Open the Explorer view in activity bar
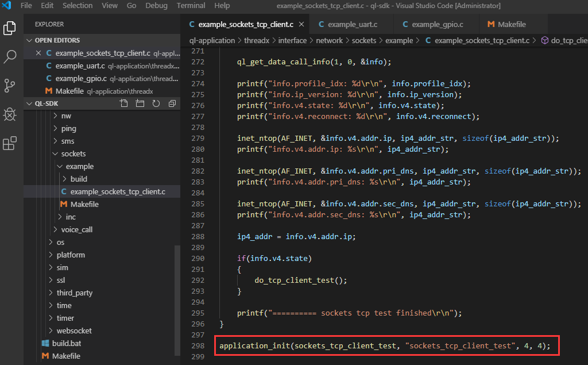Image resolution: width=588 pixels, height=365 pixels. [10, 28]
